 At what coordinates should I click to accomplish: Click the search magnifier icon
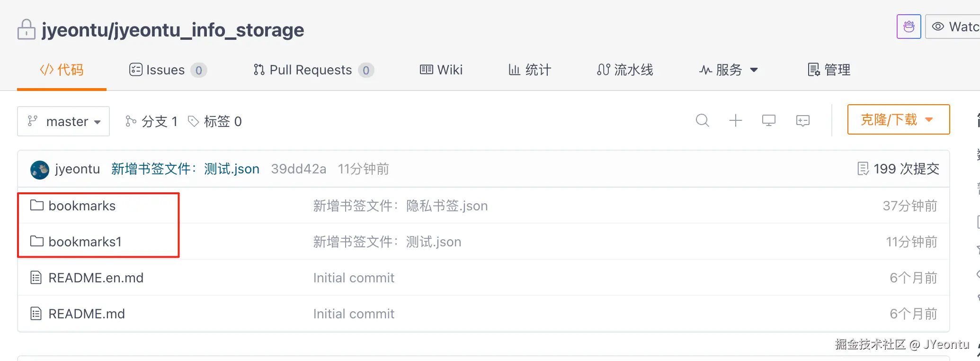click(702, 121)
